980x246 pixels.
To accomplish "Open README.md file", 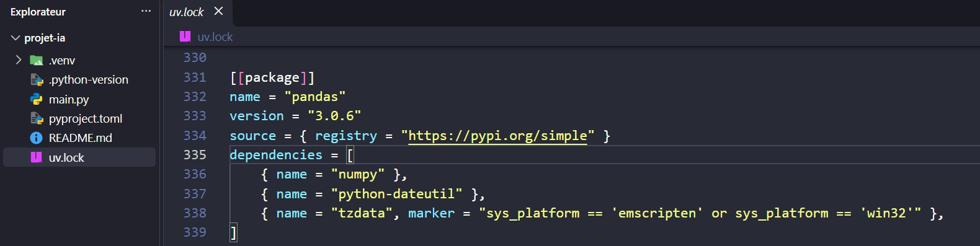I will 81,138.
